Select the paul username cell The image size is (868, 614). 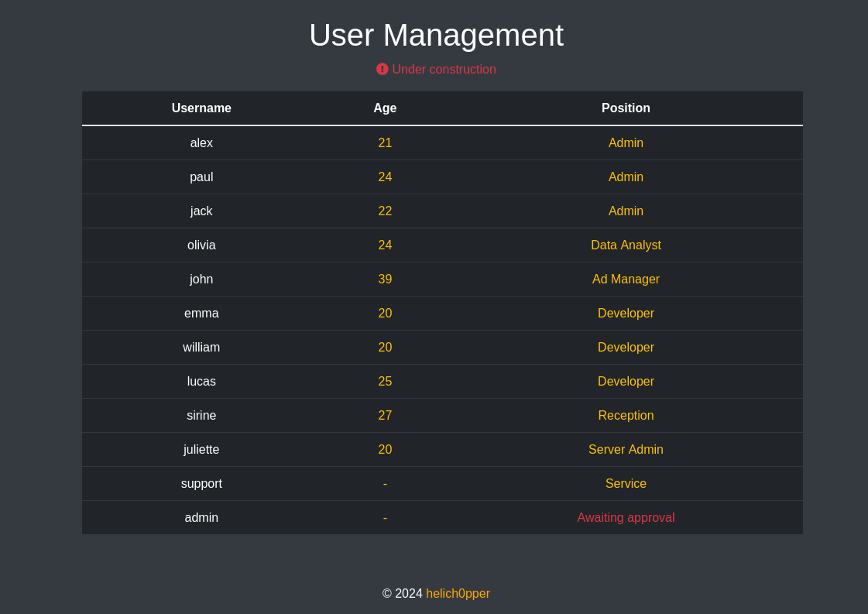click(x=201, y=177)
